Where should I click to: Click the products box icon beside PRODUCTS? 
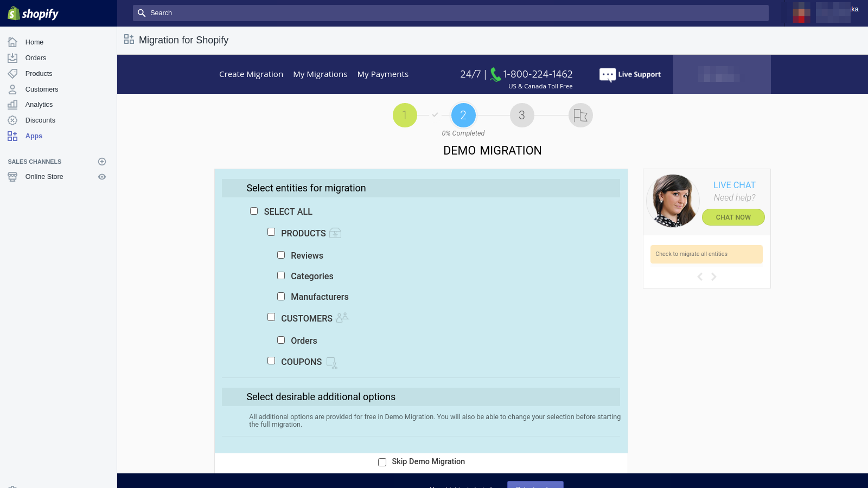(x=335, y=233)
